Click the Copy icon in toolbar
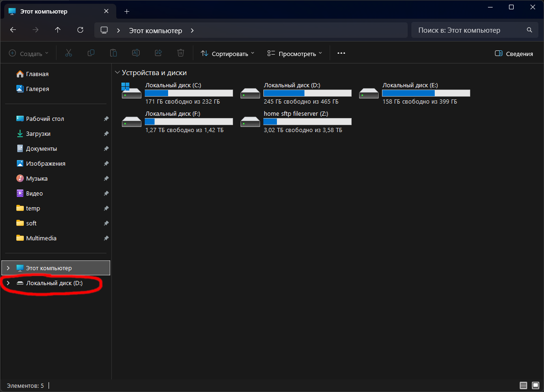The image size is (544, 392). 91,53
